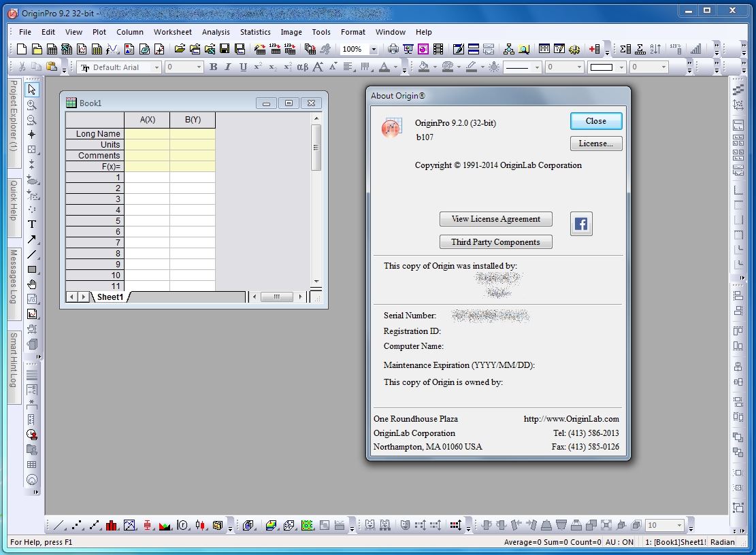Image resolution: width=756 pixels, height=555 pixels.
Task: Expand the fill color bucket dropdown arrow
Action: 435,67
